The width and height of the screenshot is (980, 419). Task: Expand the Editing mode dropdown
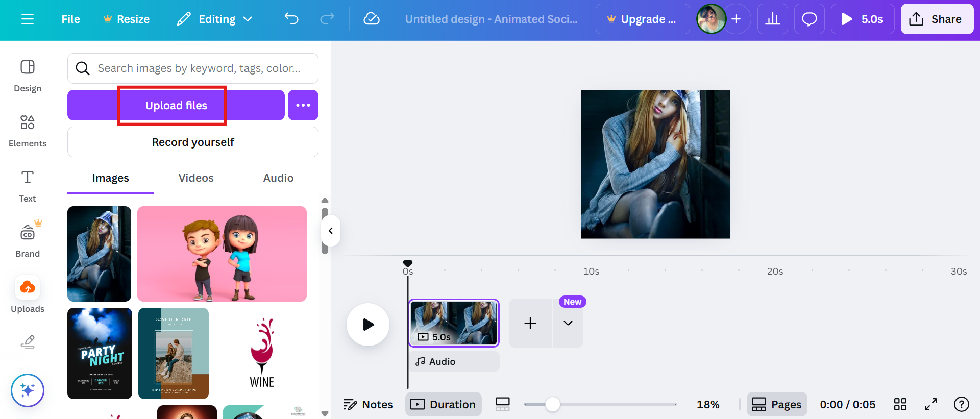pyautogui.click(x=214, y=19)
